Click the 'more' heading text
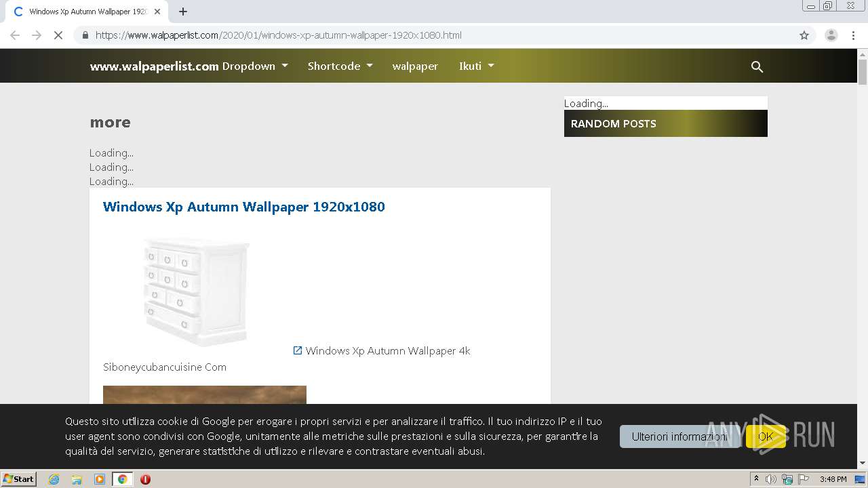Viewport: 868px width, 488px height. coord(110,122)
